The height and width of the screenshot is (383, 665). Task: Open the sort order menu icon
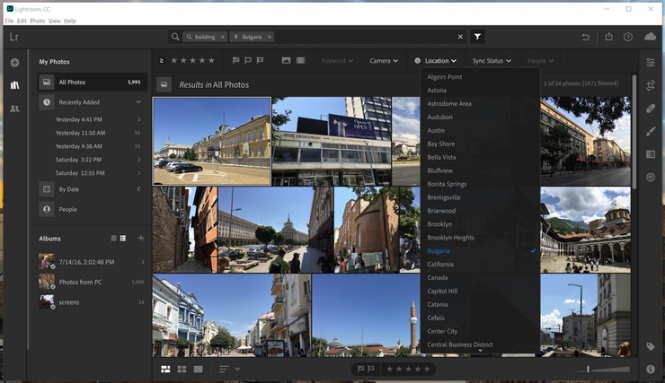point(224,369)
